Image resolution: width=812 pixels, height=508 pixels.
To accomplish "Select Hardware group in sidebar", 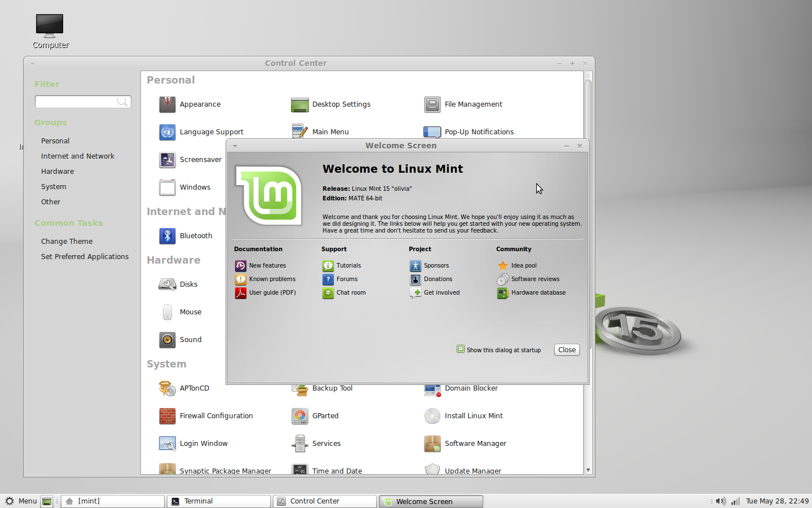I will coord(58,172).
